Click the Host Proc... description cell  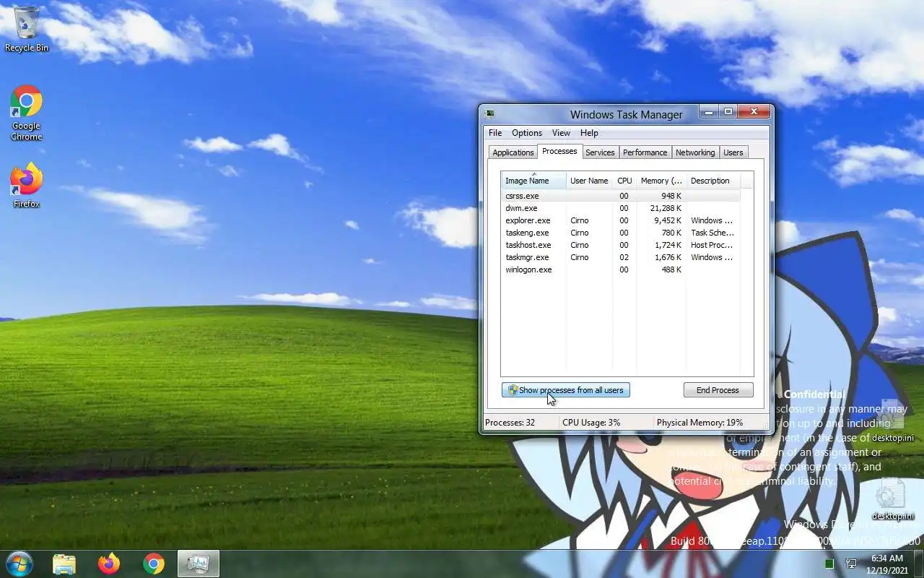pos(712,245)
